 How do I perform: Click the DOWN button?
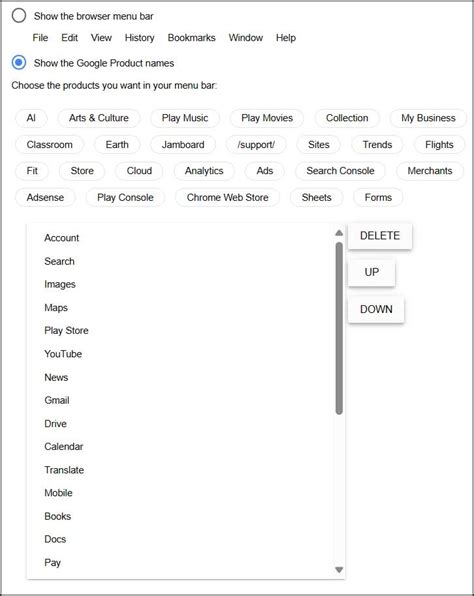376,309
